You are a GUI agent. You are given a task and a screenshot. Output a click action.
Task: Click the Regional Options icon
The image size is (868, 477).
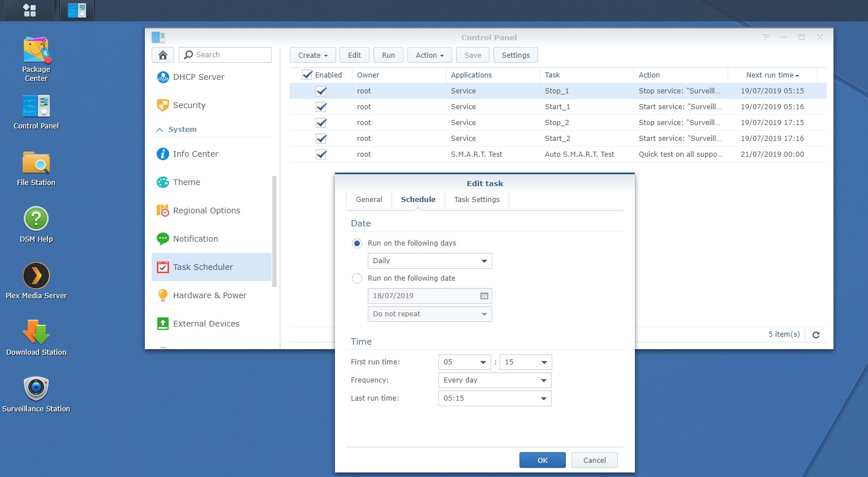(x=163, y=210)
